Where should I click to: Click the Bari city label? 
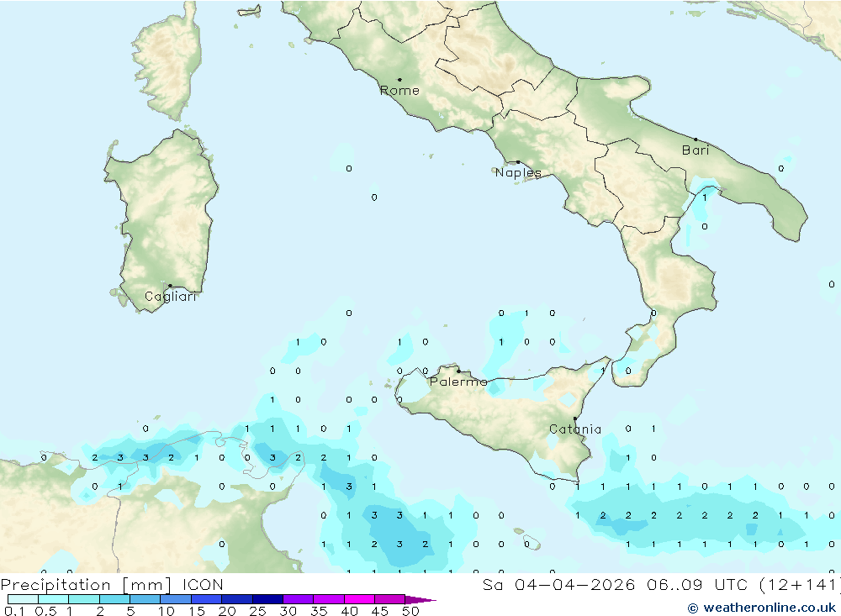click(x=696, y=150)
